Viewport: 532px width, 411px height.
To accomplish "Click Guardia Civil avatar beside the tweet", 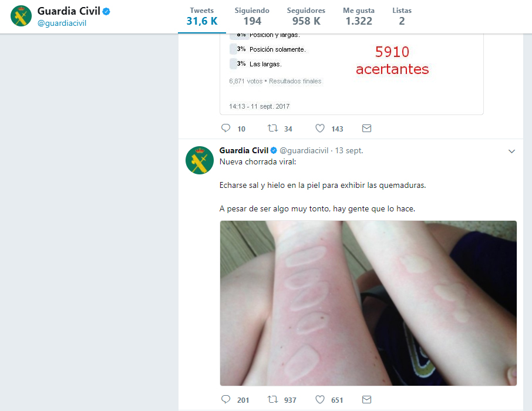I will (x=200, y=160).
